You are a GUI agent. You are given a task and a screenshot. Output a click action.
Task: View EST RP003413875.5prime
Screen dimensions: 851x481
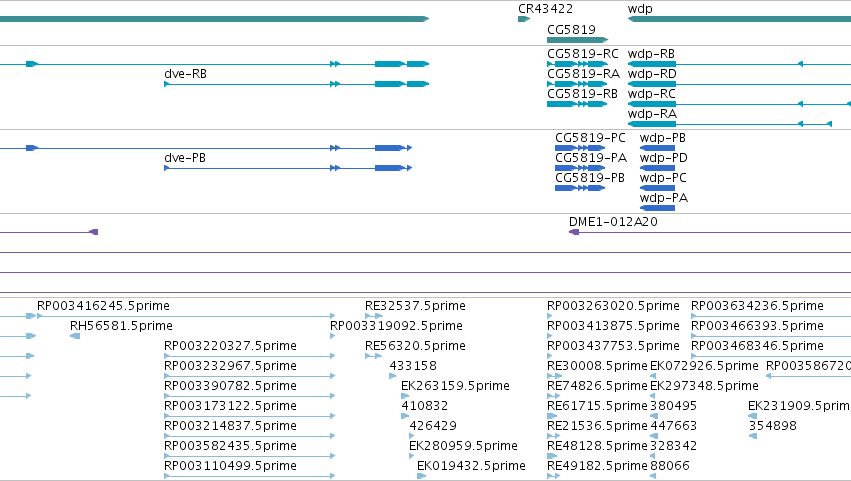tap(613, 326)
